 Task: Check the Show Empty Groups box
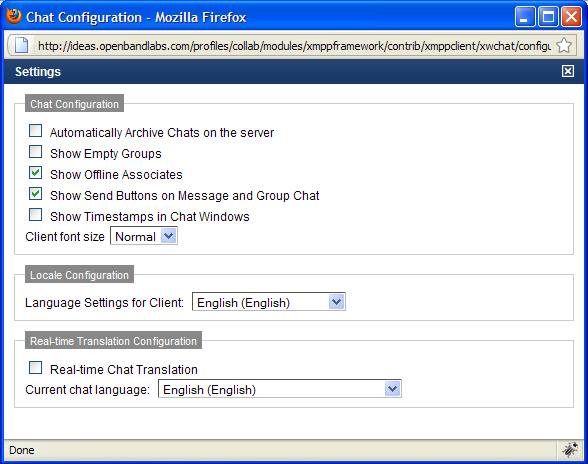[35, 152]
